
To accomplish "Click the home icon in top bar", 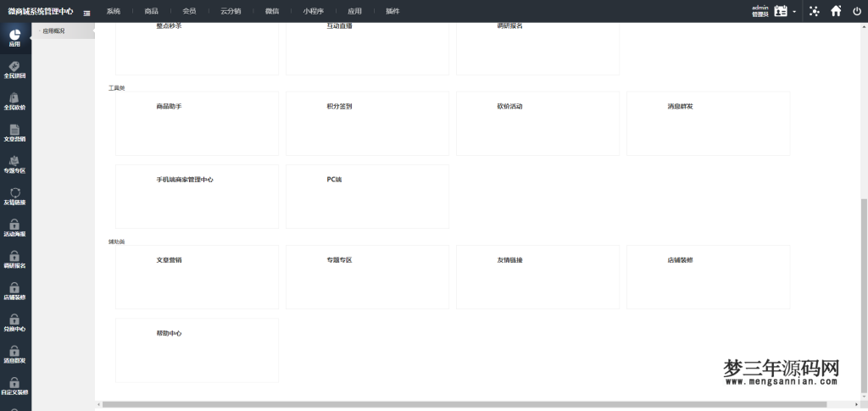I will click(836, 11).
